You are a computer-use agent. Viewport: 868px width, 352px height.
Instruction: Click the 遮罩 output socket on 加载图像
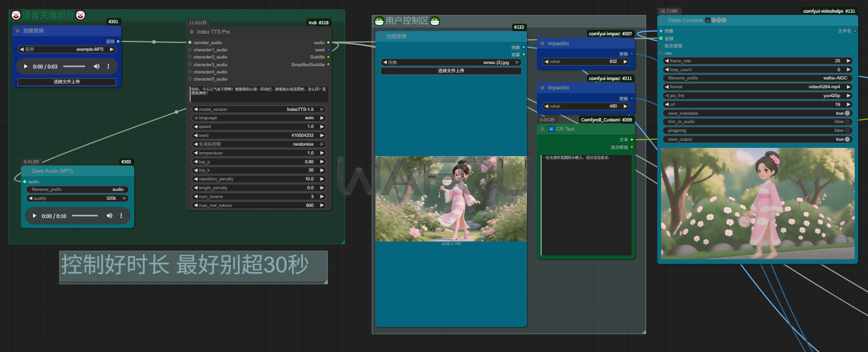[x=524, y=54]
